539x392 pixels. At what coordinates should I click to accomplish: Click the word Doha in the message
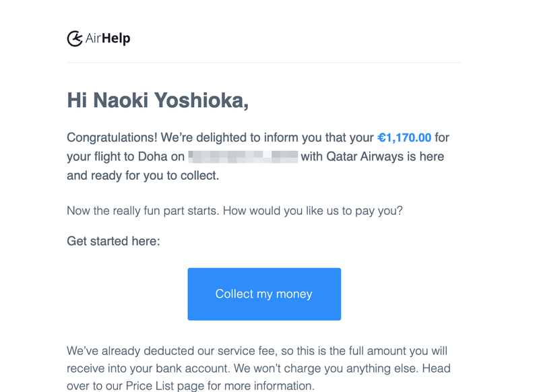point(153,157)
